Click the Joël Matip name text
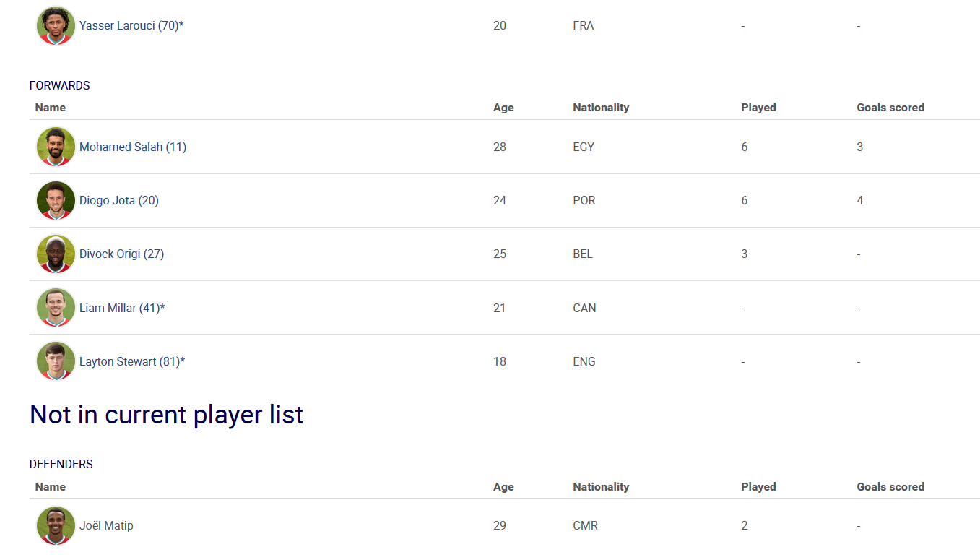The width and height of the screenshot is (980, 560). click(x=106, y=525)
